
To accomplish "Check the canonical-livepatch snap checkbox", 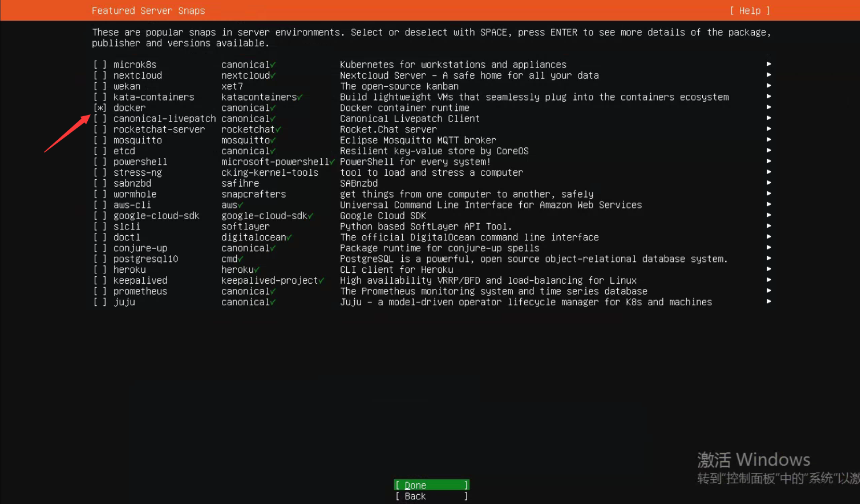I will coord(100,119).
